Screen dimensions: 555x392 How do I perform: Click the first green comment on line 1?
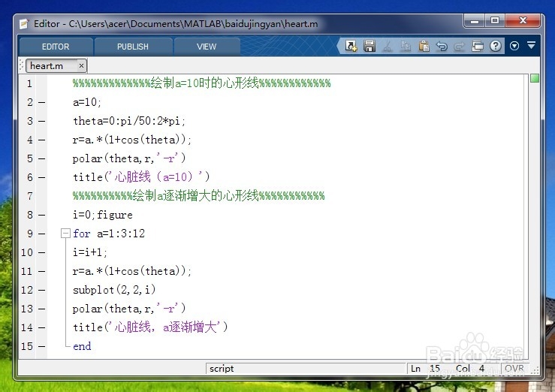tap(202, 83)
